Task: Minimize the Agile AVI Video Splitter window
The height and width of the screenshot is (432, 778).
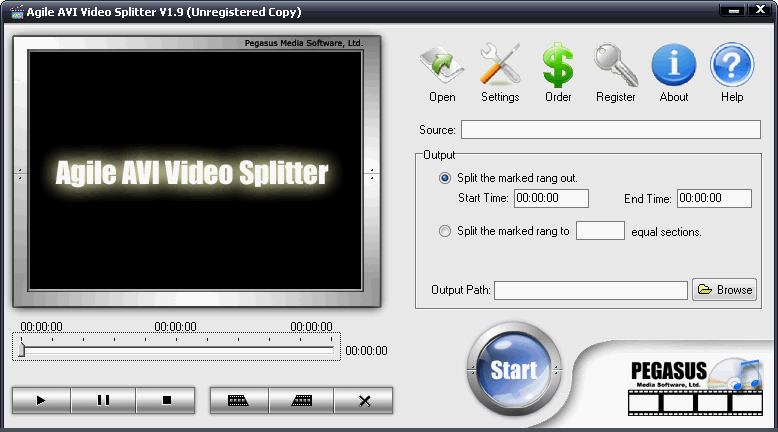Action: 734,10
